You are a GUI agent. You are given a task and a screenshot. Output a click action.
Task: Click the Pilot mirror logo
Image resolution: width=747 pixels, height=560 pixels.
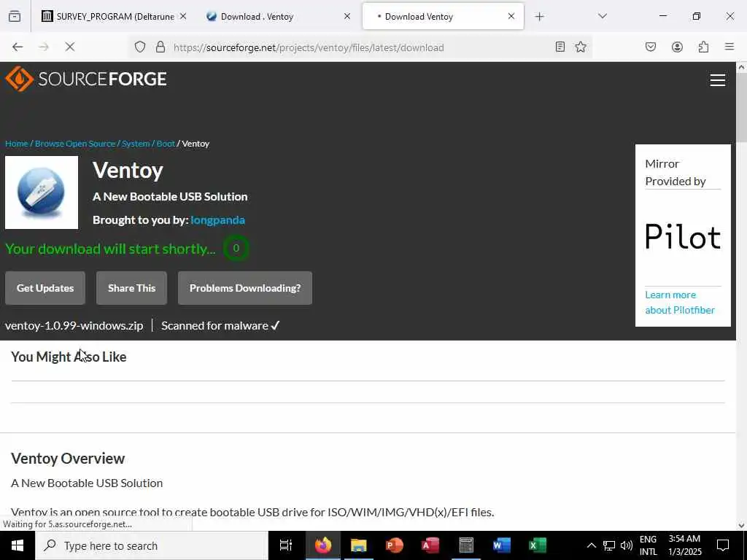[x=683, y=237]
